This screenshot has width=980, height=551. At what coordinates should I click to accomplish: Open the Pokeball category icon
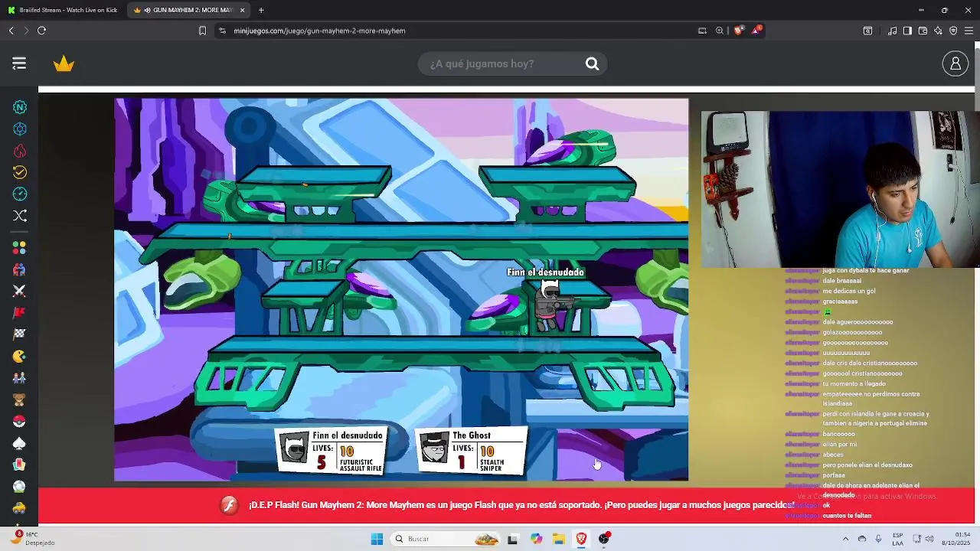click(x=19, y=421)
